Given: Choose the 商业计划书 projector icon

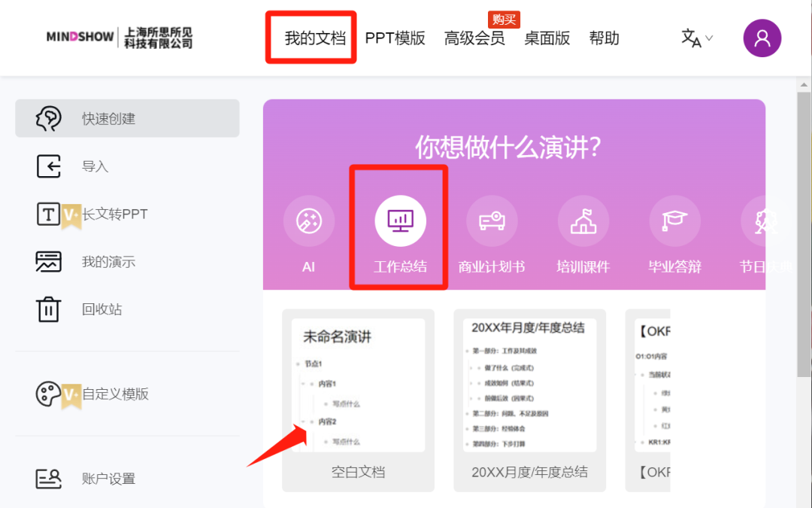Looking at the screenshot, I should 492,221.
